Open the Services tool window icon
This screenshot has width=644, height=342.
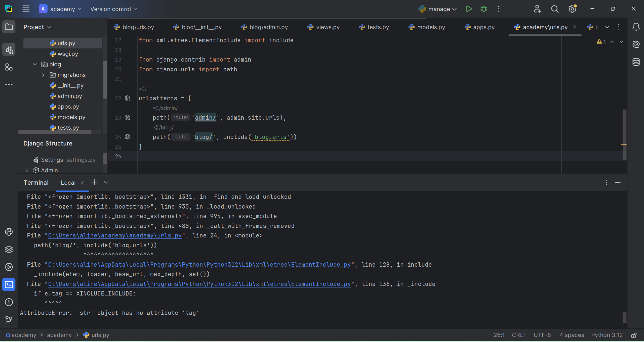(9, 267)
